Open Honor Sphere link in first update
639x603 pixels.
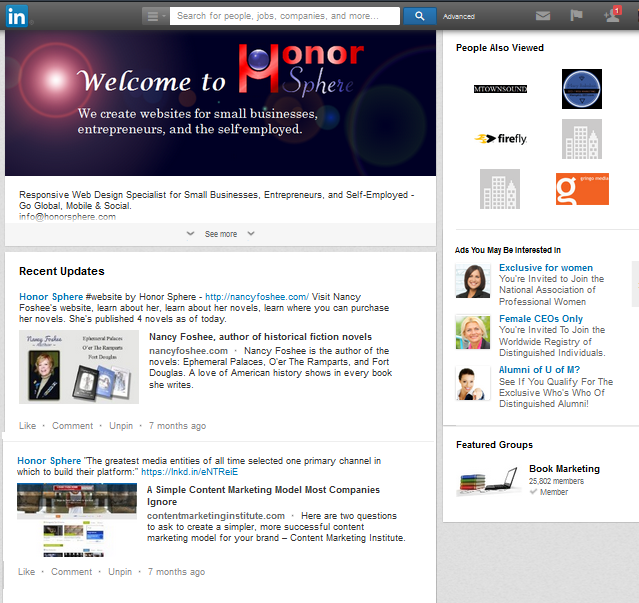[x=51, y=297]
